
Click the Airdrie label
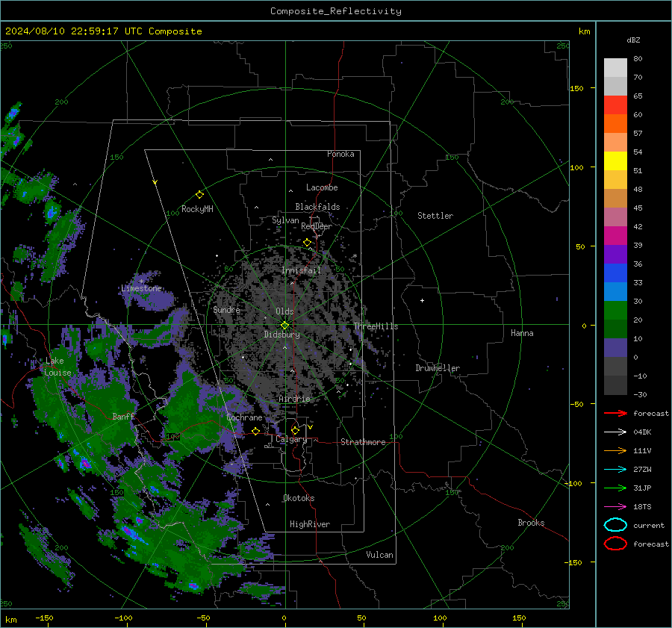(294, 399)
